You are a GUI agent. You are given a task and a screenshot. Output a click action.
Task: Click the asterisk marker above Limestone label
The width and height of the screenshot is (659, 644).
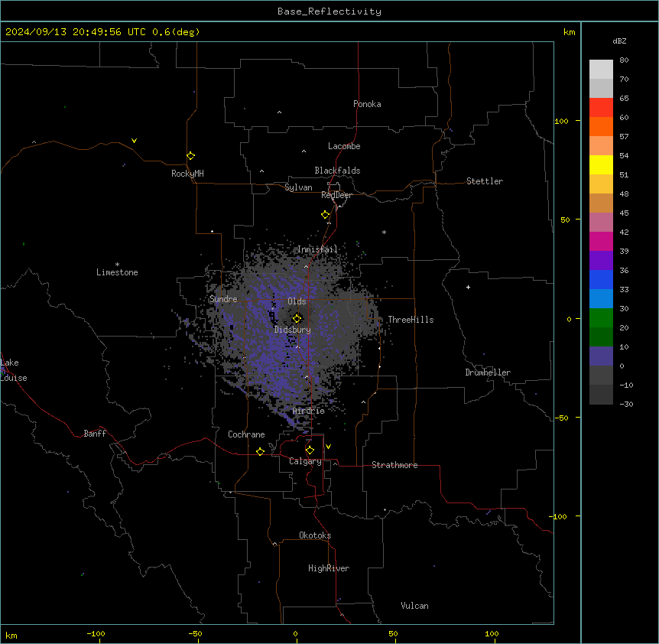click(x=117, y=265)
